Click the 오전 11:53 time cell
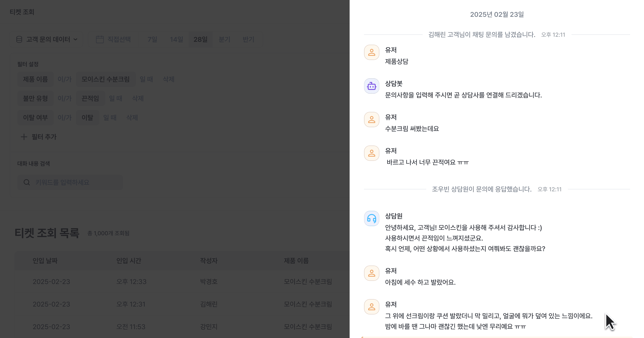This screenshot has width=644, height=338. tap(131, 327)
